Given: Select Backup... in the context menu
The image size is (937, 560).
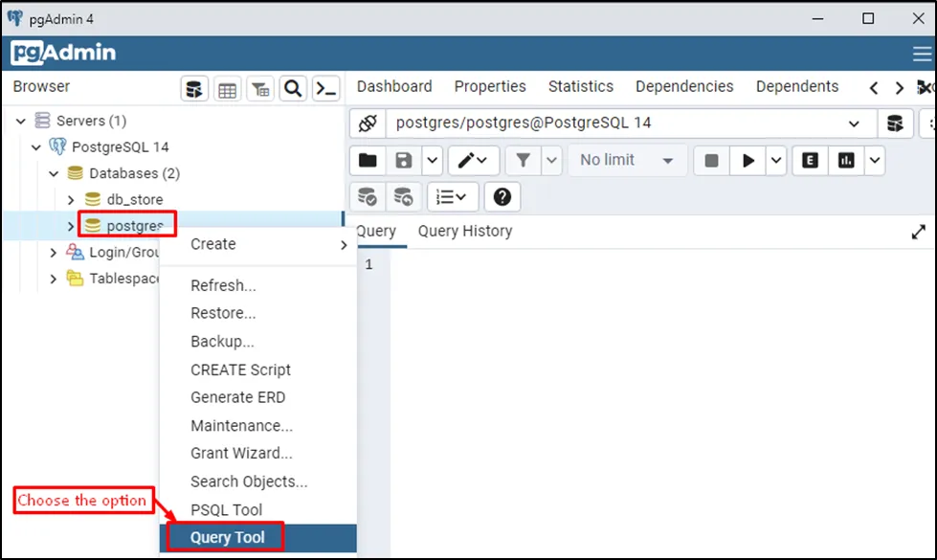Looking at the screenshot, I should coord(222,342).
